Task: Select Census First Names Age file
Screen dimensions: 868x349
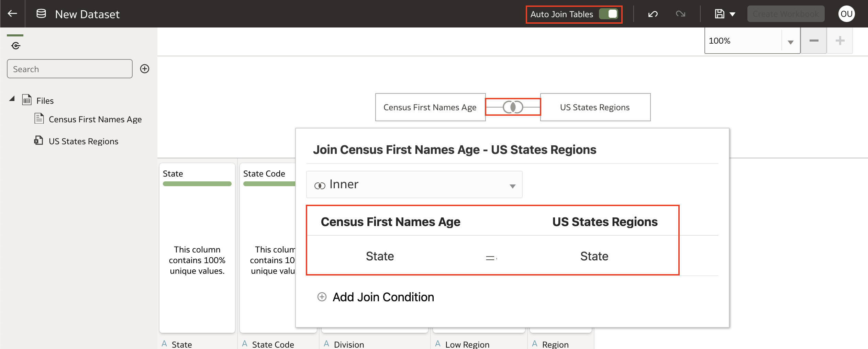Action: click(x=95, y=119)
